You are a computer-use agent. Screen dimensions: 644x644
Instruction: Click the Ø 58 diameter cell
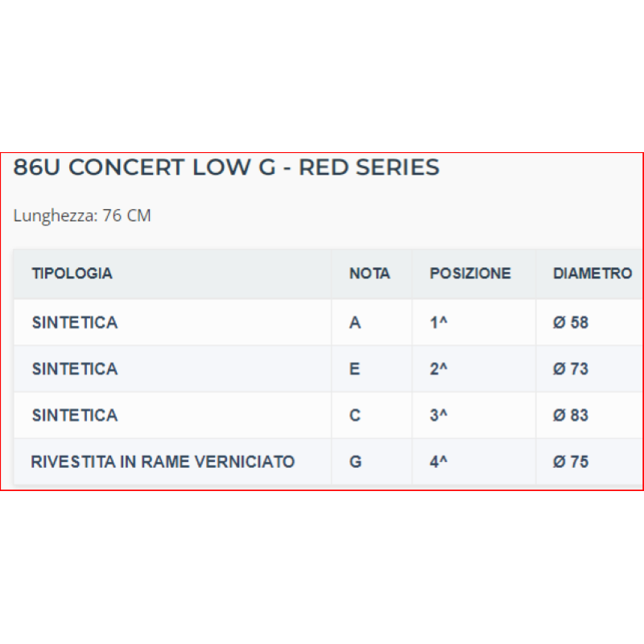click(x=571, y=323)
